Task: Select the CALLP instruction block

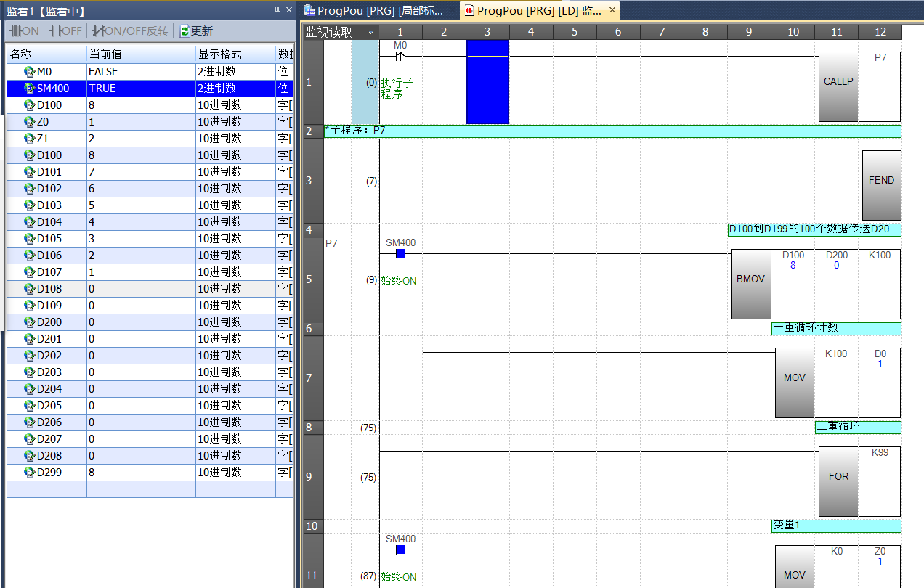Action: point(838,86)
